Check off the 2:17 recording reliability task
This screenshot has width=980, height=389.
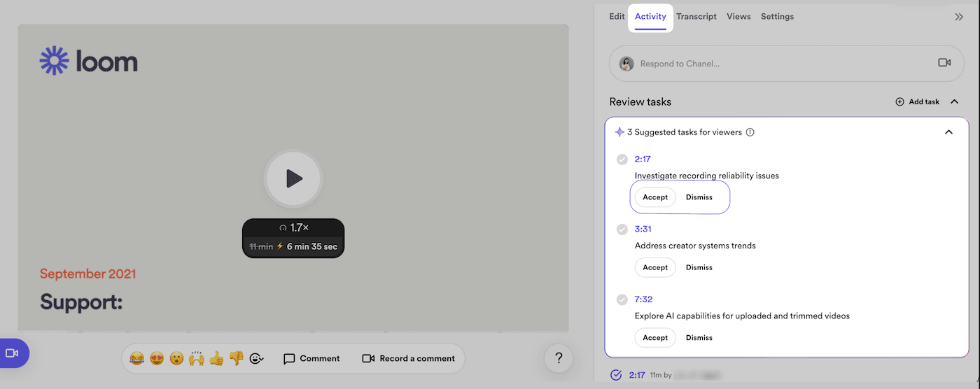(x=622, y=160)
